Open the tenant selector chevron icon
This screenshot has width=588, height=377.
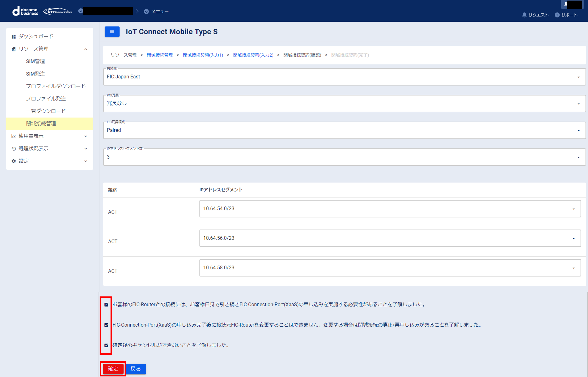[x=80, y=11]
